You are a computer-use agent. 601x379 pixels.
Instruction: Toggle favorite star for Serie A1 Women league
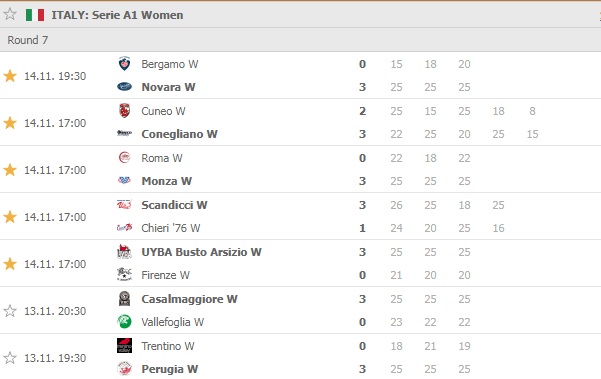point(10,15)
